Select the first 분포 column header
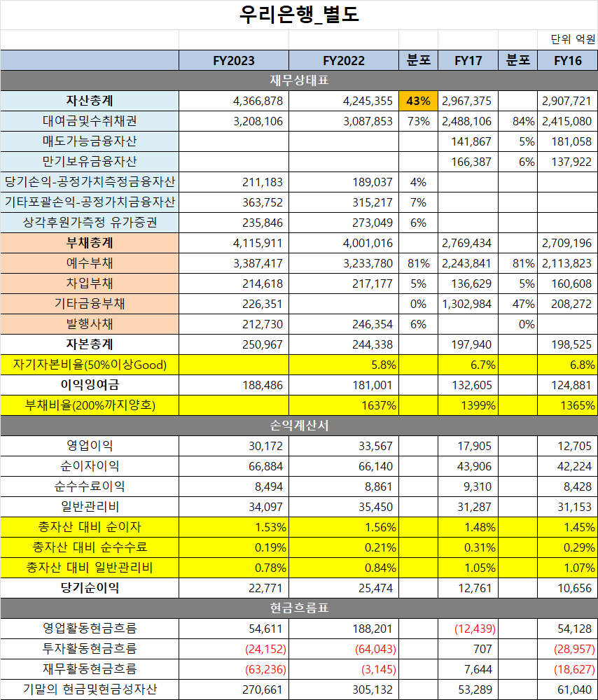This screenshot has height=700, width=598. (417, 61)
